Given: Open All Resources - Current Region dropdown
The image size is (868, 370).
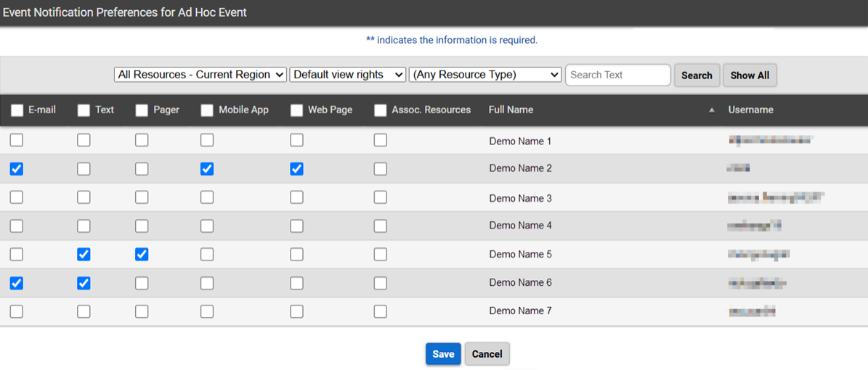Looking at the screenshot, I should (x=200, y=75).
